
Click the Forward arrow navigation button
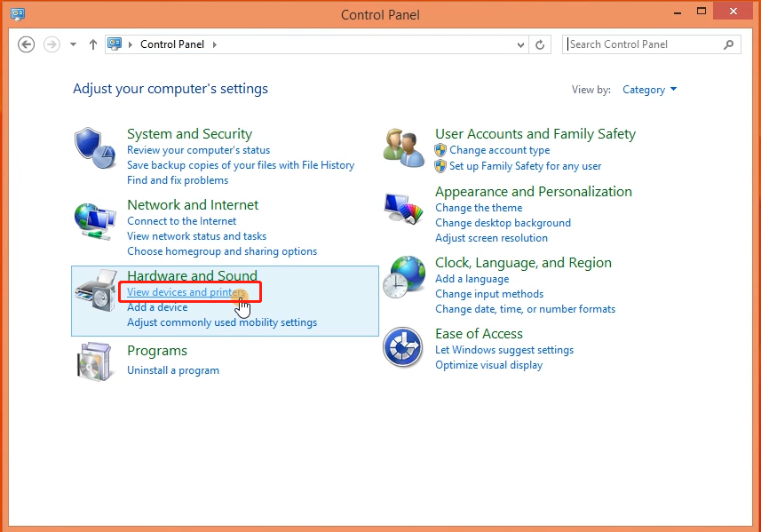52,44
